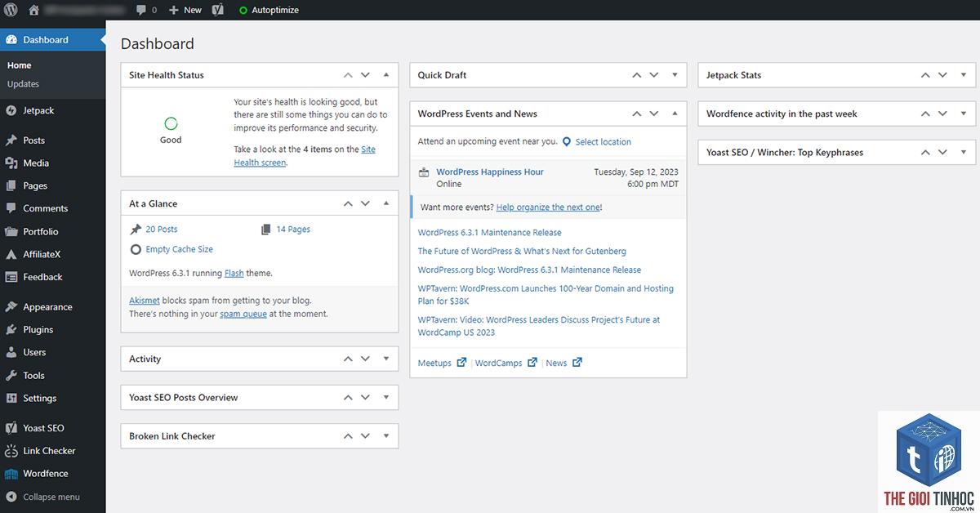This screenshot has height=513, width=980.
Task: Open WPTavern 100-Year Domain article link
Action: (x=546, y=295)
